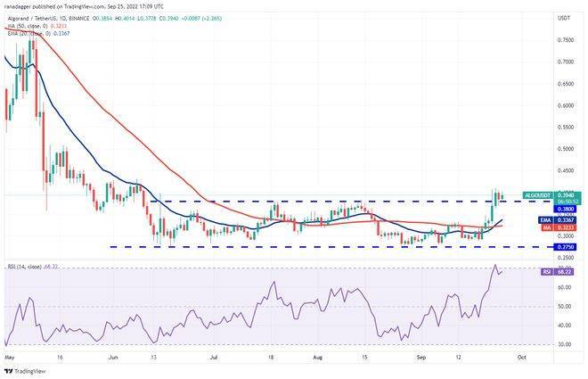The image size is (588, 379).
Task: Click the 0.7500 price axis label
Action: click(x=540, y=39)
